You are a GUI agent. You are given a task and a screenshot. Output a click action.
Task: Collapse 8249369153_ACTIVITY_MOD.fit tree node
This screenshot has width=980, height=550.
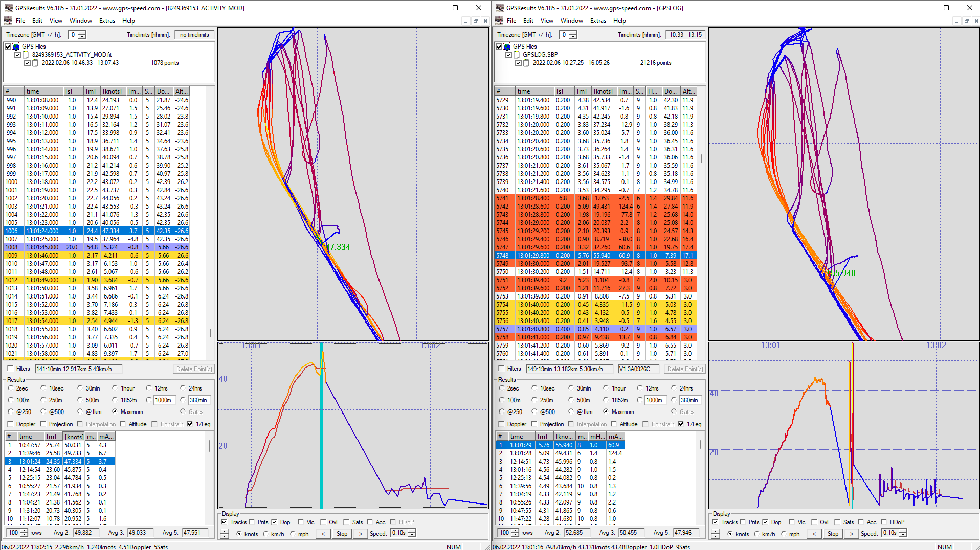8,55
